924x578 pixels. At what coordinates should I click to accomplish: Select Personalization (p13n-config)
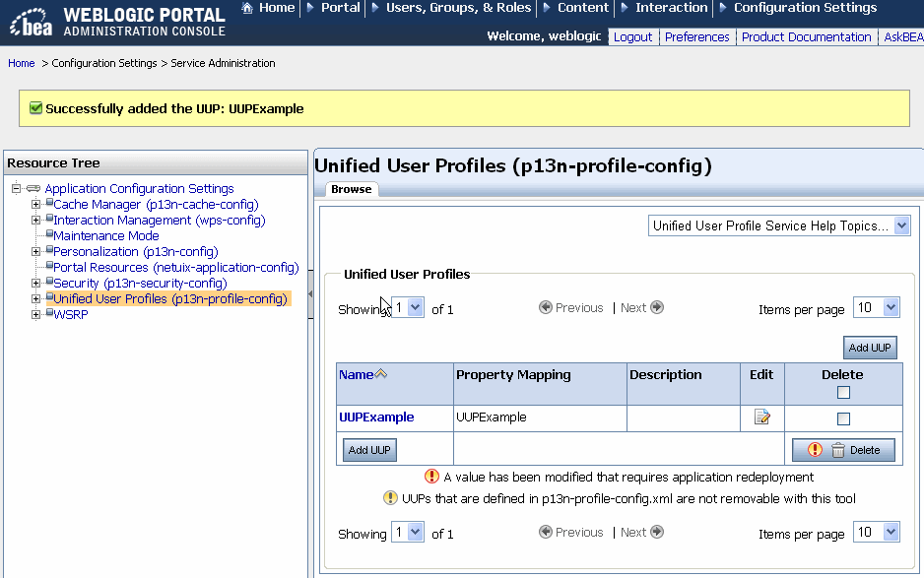136,252
